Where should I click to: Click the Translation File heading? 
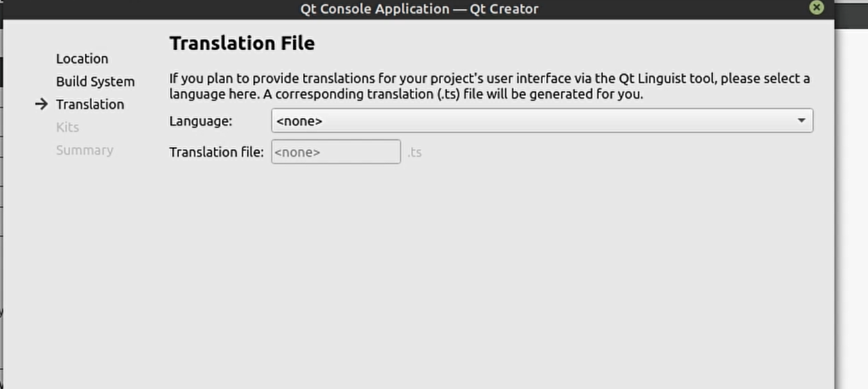pyautogui.click(x=242, y=43)
